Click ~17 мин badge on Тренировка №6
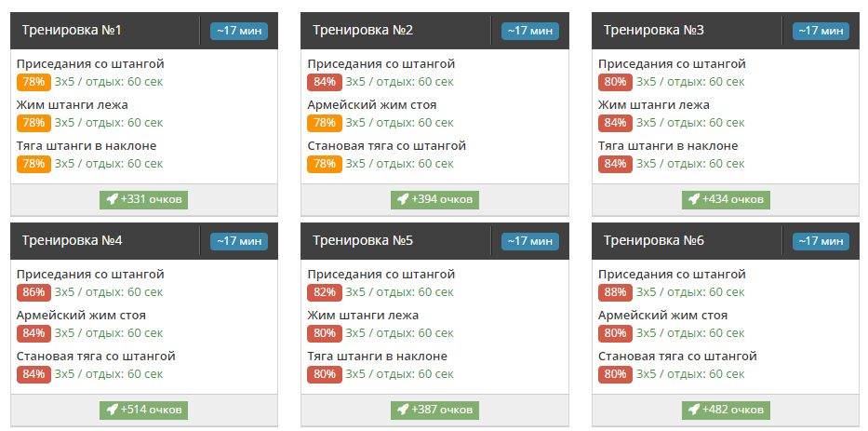 (x=821, y=241)
